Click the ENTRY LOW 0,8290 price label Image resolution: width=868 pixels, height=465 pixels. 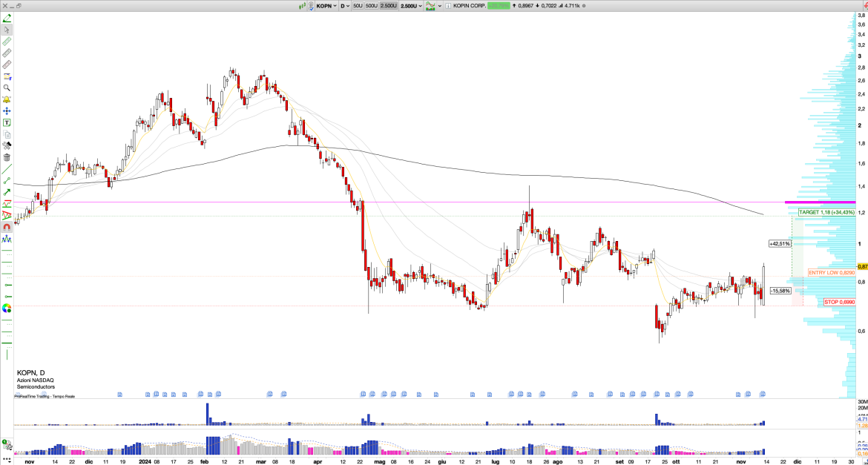(831, 273)
